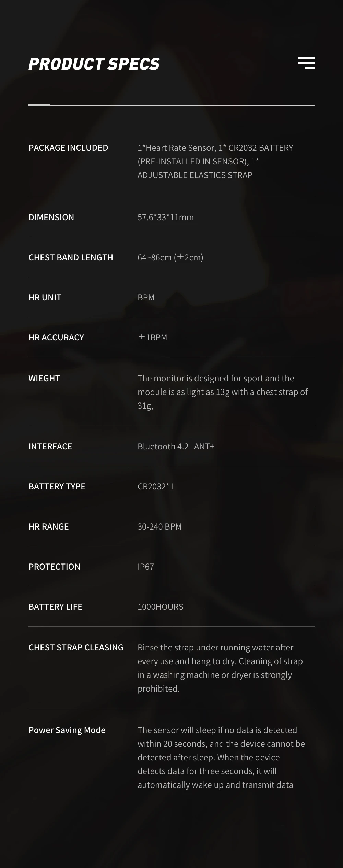Viewport: 343px width, 868px height.
Task: Select the DIMENSION row label
Action: click(51, 217)
